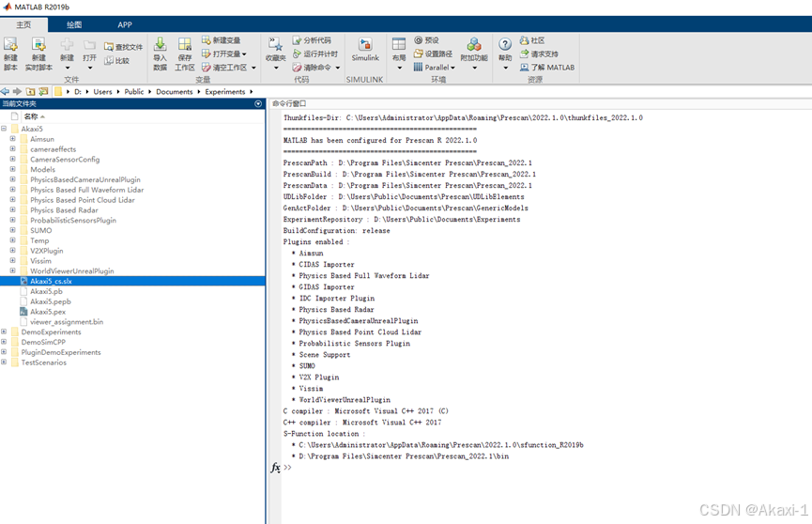
Task: Click the up one level folder icon
Action: click(31, 91)
